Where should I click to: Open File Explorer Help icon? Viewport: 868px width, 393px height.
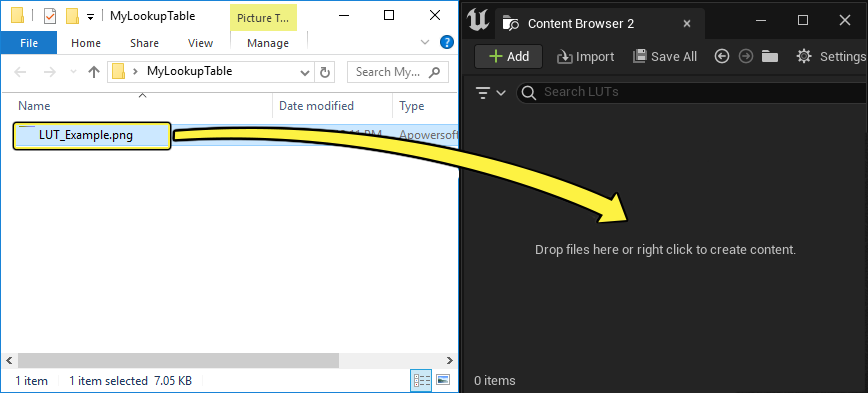click(x=446, y=42)
